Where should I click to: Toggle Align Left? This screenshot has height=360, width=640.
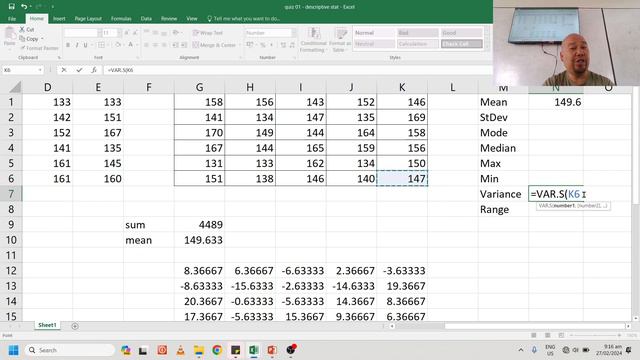tap(146, 45)
